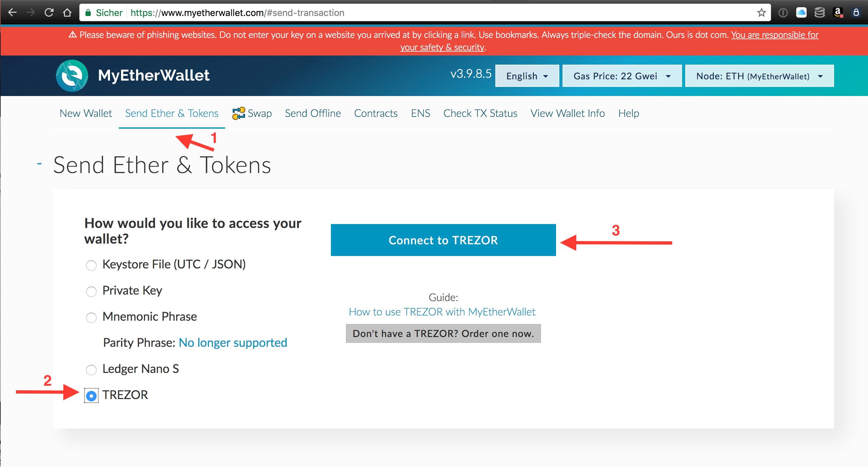Viewport: 868px width, 467px height.
Task: Click the Don't have a TREZOR link
Action: pyautogui.click(x=442, y=333)
